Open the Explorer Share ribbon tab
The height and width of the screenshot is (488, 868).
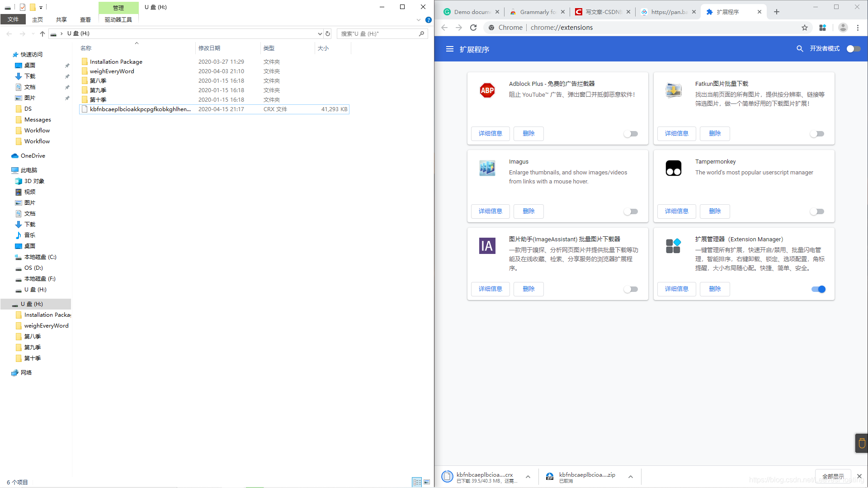(61, 19)
